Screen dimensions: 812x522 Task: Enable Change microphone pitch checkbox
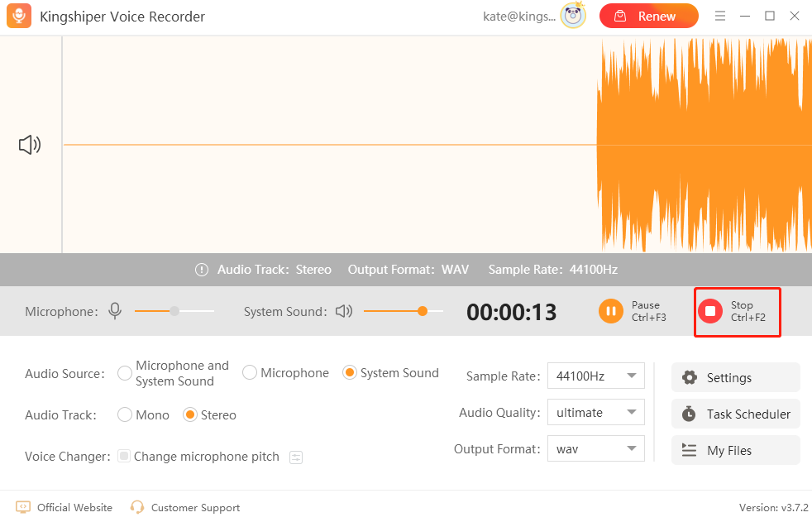[x=124, y=456]
